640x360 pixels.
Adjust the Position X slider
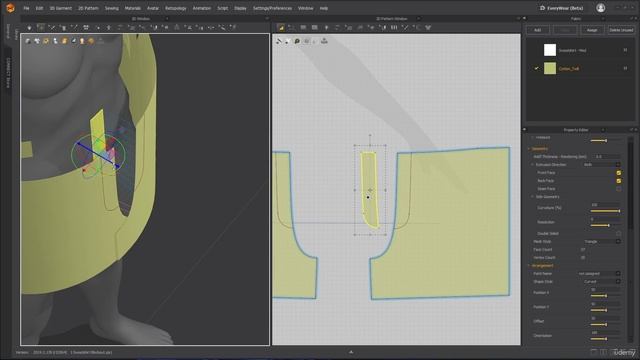(605, 296)
